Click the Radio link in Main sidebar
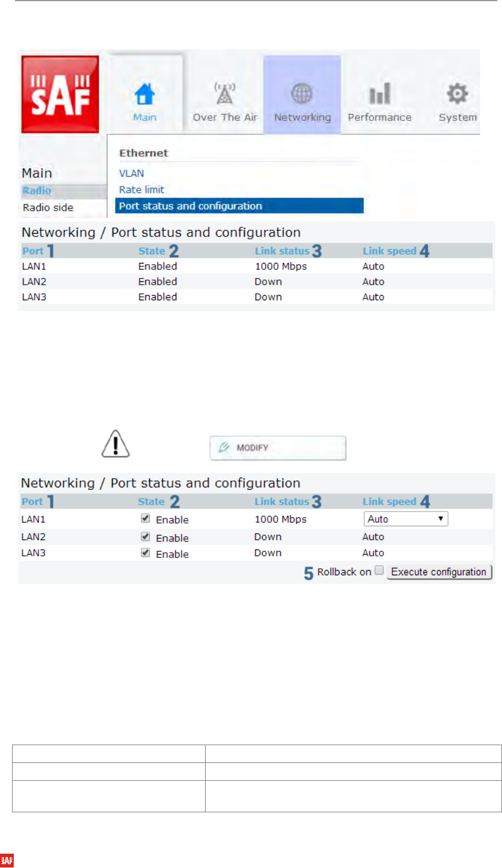Image resolution: width=502 pixels, height=868 pixels. (37, 191)
